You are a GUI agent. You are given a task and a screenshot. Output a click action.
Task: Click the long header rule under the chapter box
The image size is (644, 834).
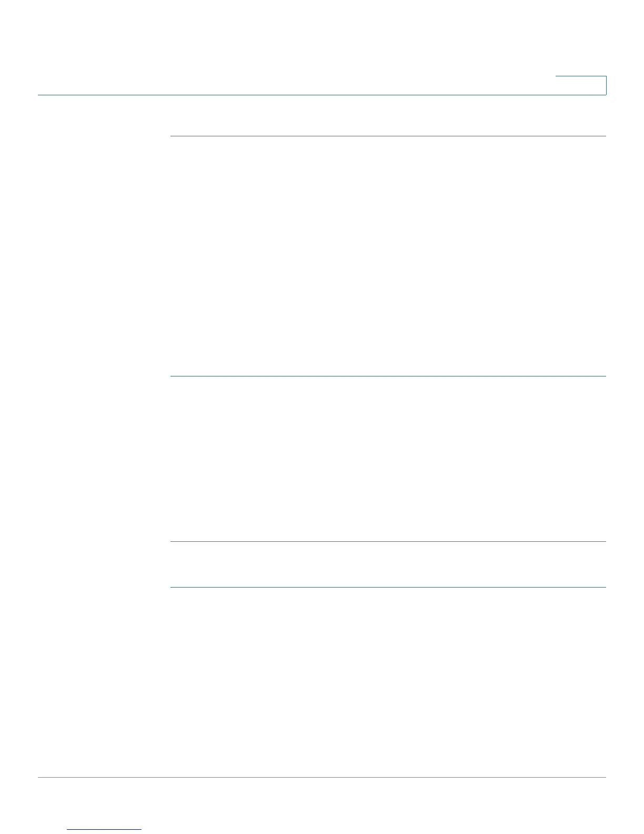pyautogui.click(x=322, y=95)
